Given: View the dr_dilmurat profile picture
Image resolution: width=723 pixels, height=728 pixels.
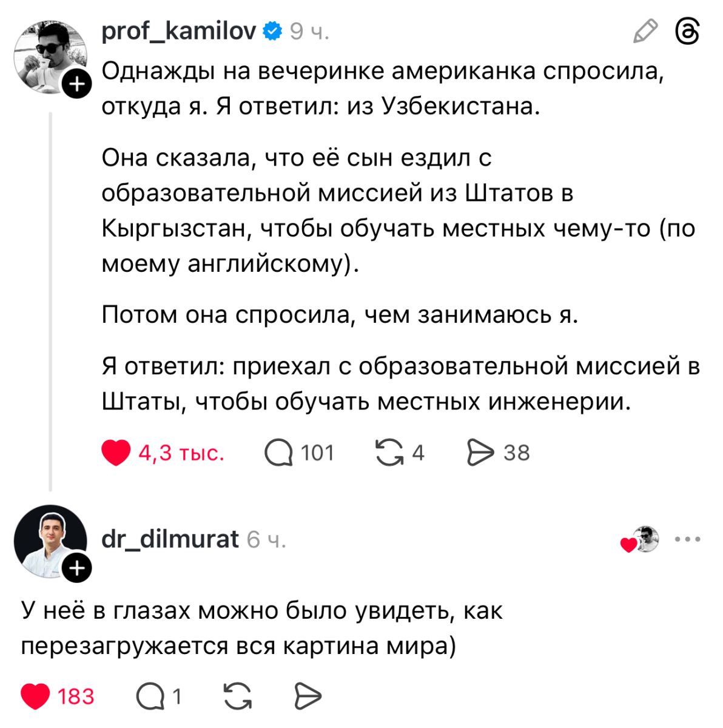Looking at the screenshot, I should tap(49, 540).
